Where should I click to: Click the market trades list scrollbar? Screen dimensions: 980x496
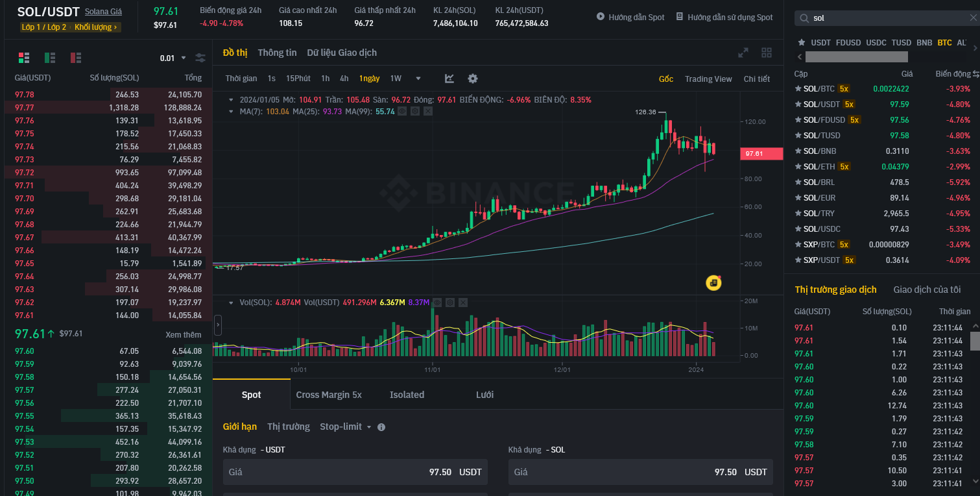pos(975,341)
